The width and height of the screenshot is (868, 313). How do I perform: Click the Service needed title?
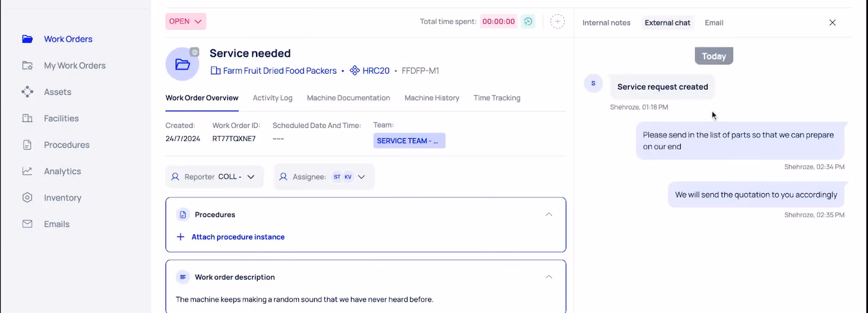(x=250, y=53)
